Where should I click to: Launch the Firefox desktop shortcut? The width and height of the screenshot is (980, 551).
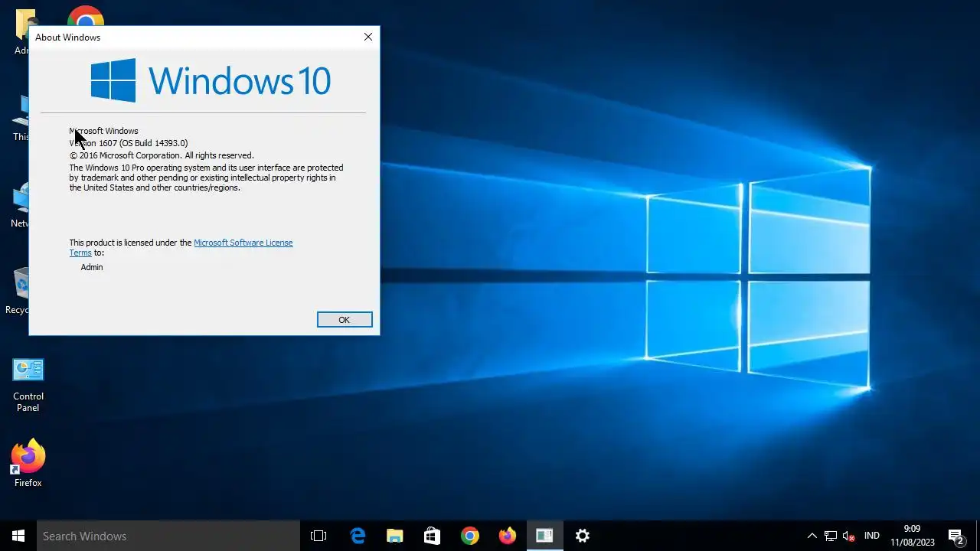(x=28, y=464)
